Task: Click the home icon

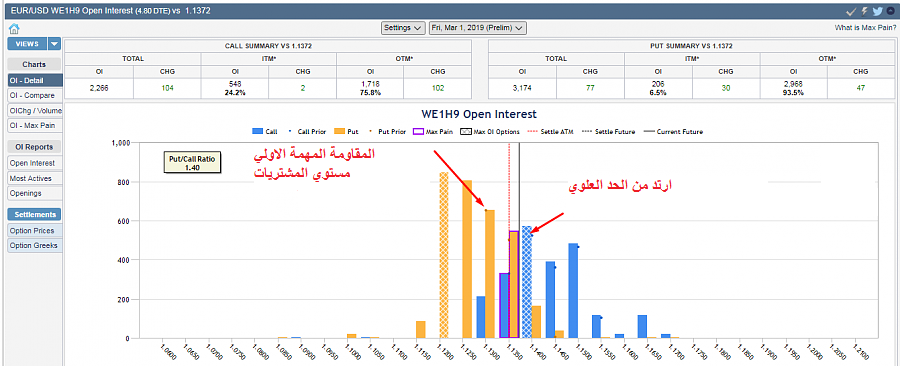Action: coord(14,28)
